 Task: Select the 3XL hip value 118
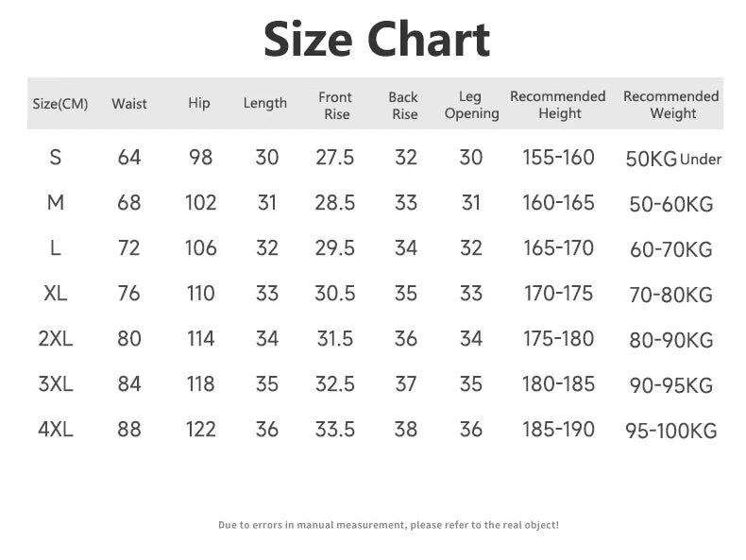point(200,384)
